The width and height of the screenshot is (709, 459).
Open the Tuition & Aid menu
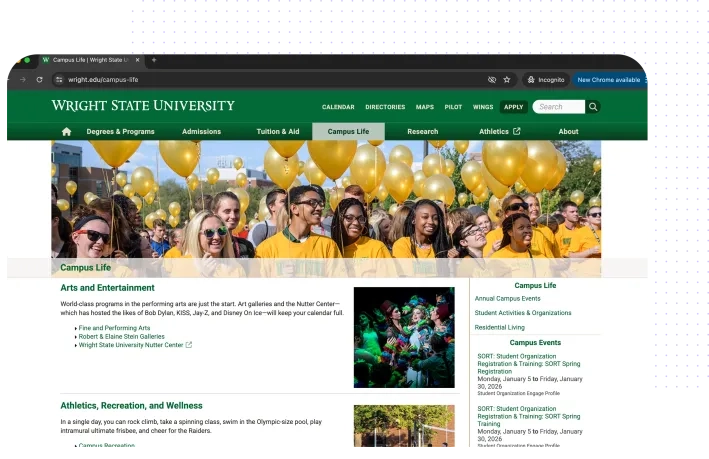pos(278,132)
